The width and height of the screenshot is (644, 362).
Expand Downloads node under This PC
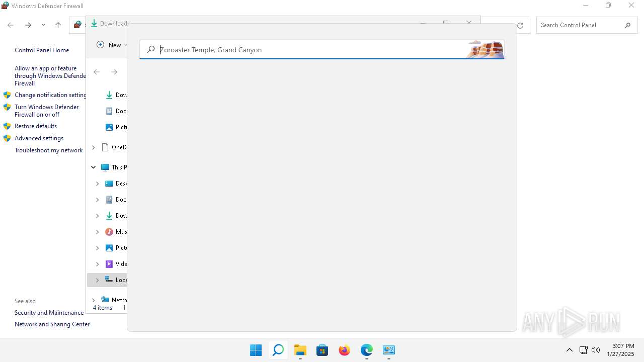(x=98, y=216)
